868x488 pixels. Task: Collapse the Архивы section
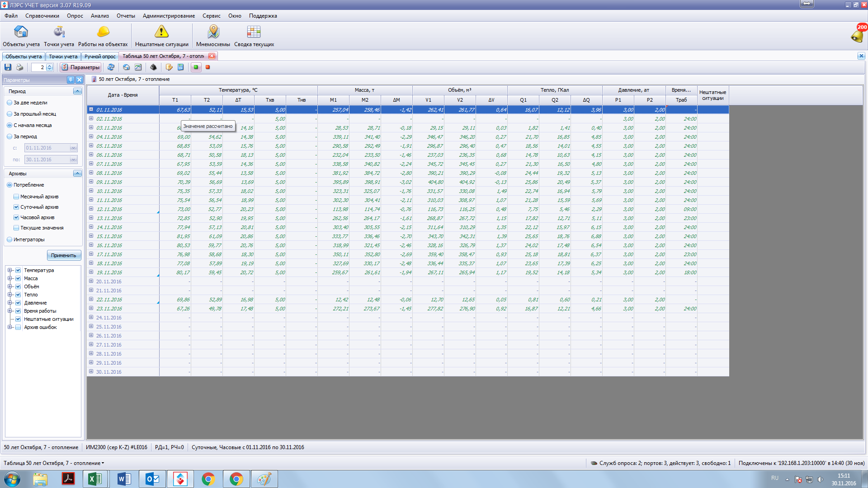[x=77, y=174]
